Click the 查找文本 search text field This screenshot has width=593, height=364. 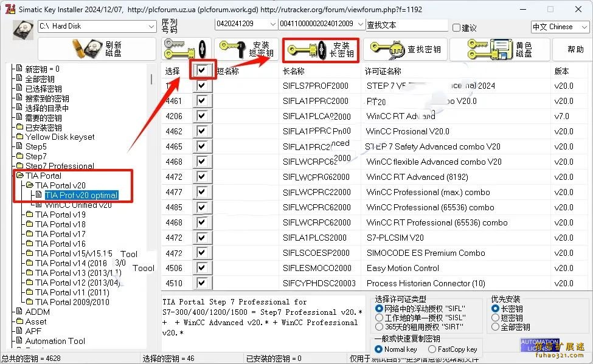(x=407, y=25)
